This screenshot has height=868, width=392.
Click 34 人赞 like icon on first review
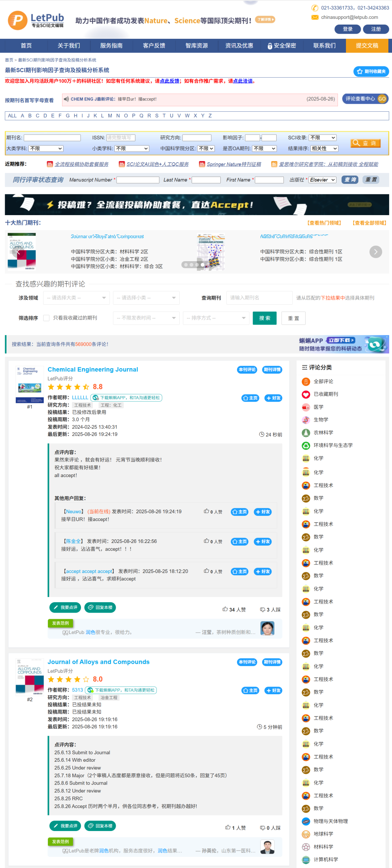(225, 609)
